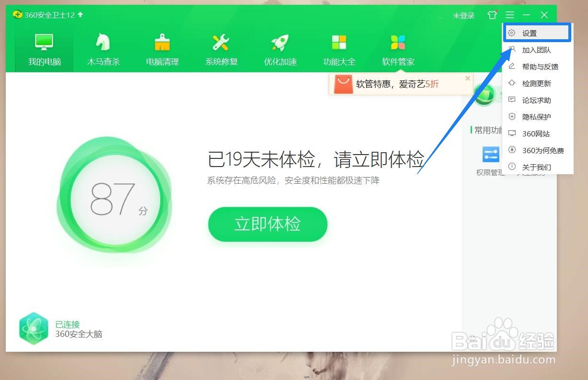Click the monitor icon beside 360网站
The height and width of the screenshot is (380, 588).
pyautogui.click(x=512, y=133)
